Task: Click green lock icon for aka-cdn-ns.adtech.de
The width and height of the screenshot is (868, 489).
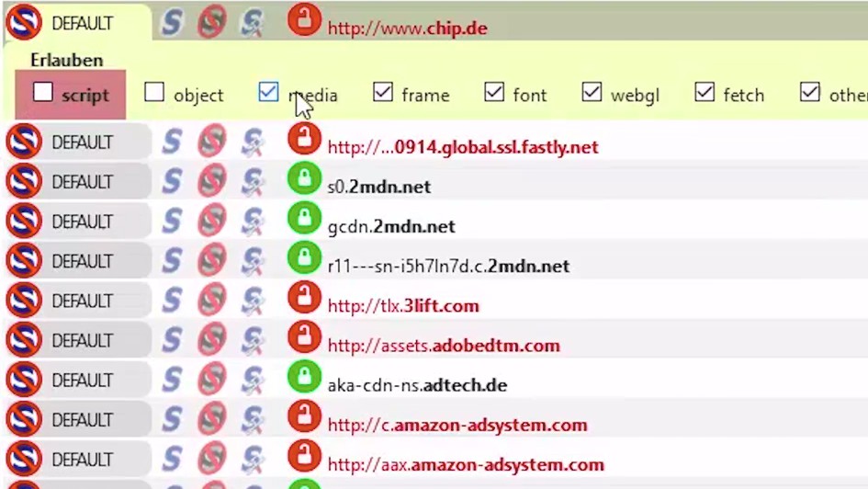Action: pos(304,380)
